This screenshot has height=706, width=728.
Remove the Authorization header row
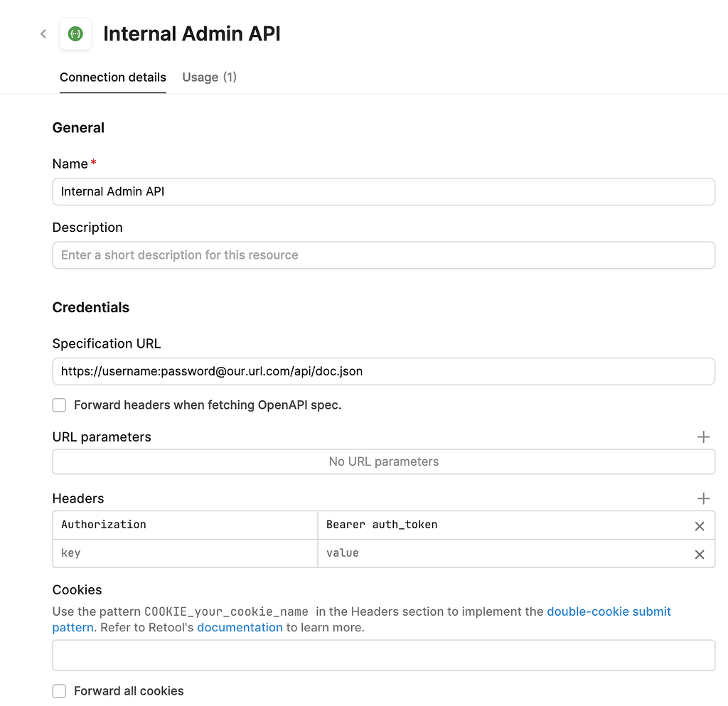tap(699, 525)
